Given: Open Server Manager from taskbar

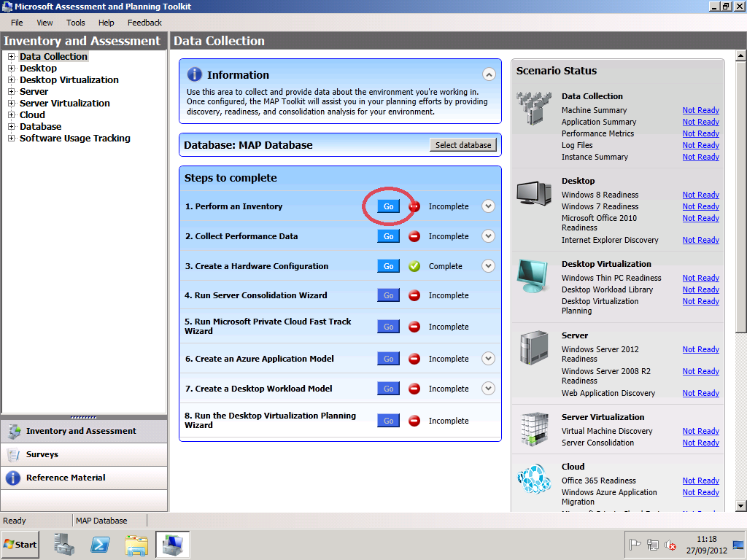Looking at the screenshot, I should pos(64,544).
